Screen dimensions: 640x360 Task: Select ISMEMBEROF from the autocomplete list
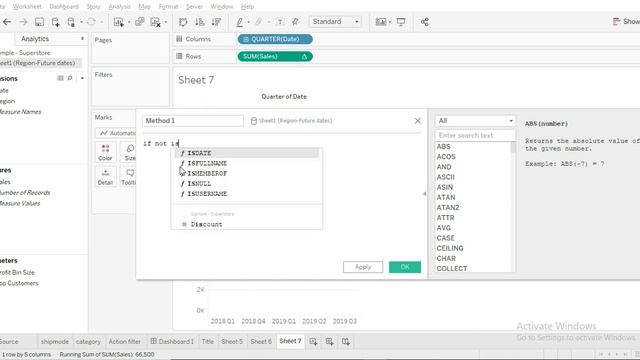[247, 173]
